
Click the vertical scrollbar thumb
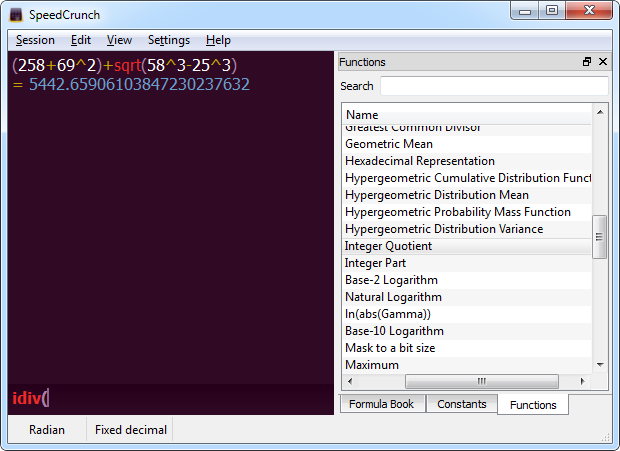pos(599,237)
